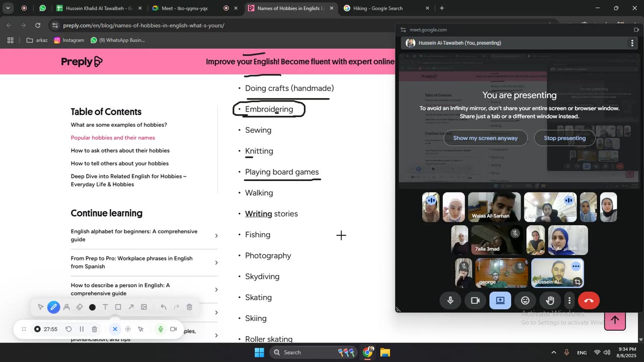Select the blue pen drawing tool
Viewport: 644px width, 362px height.
click(53, 307)
